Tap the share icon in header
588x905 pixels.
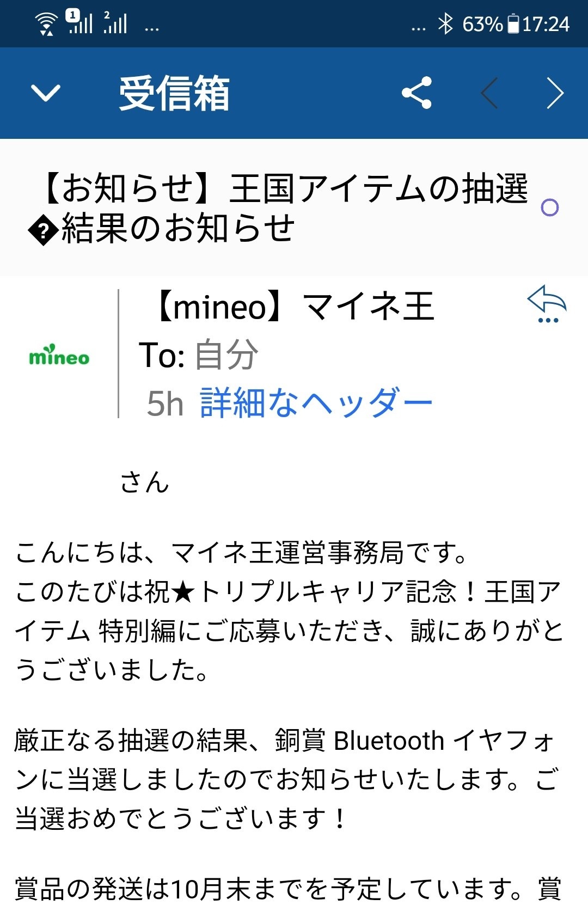tap(416, 93)
